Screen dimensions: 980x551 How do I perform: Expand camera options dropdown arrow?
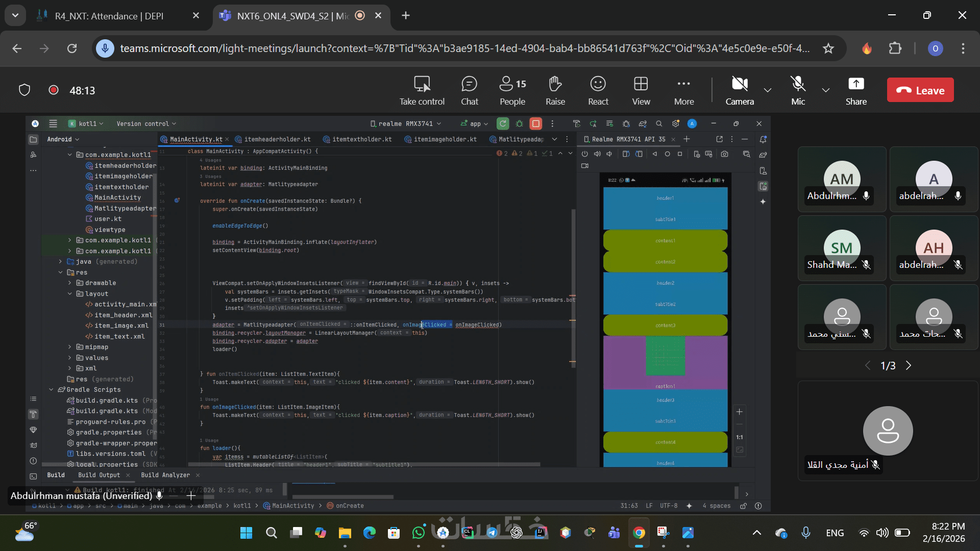767,90
